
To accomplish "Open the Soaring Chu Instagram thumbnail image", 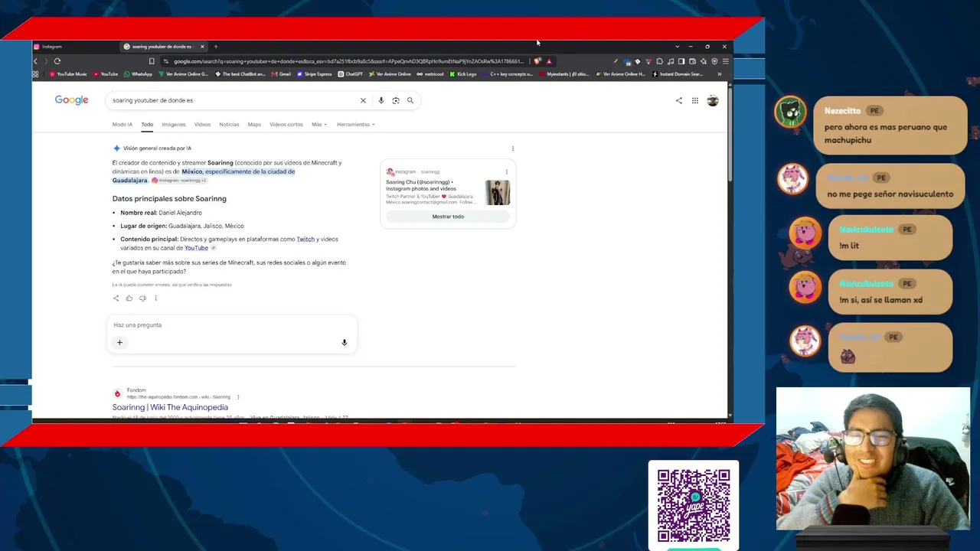I will point(498,192).
